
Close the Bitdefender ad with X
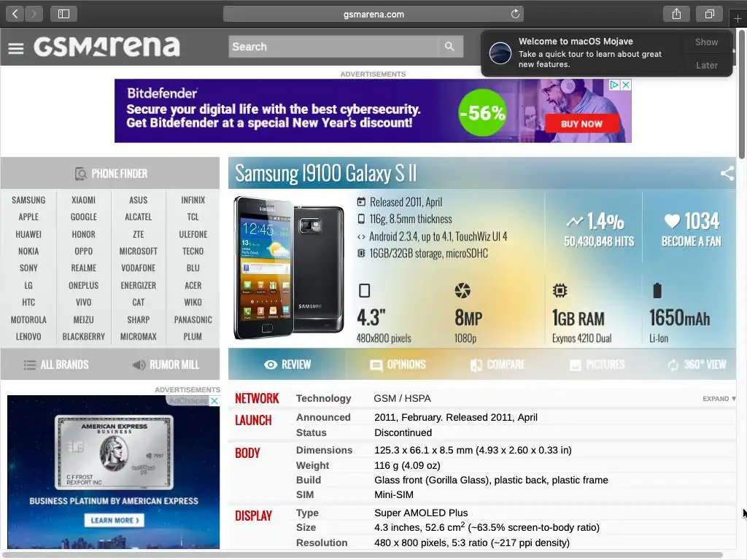click(x=626, y=85)
